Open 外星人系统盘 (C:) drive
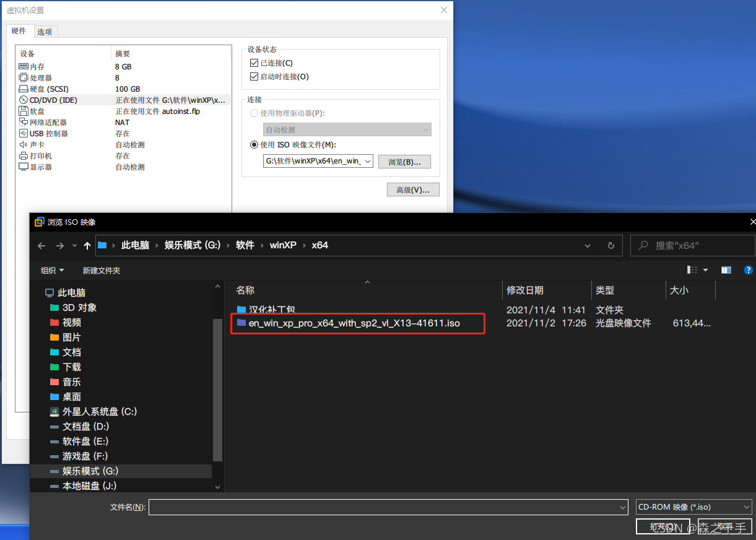 93,412
